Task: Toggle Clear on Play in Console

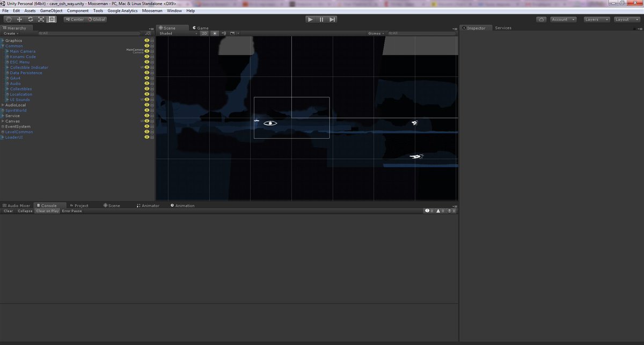Action: pyautogui.click(x=47, y=211)
